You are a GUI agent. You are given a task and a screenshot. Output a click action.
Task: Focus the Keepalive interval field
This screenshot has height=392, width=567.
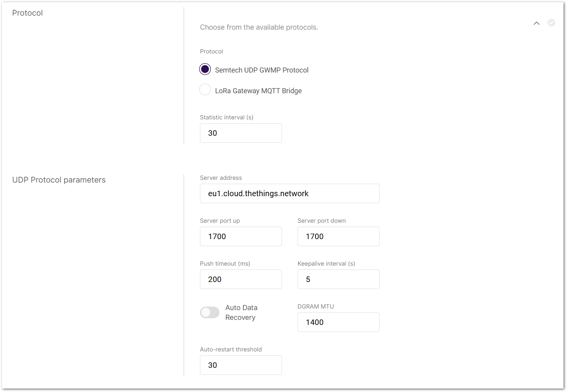point(338,279)
